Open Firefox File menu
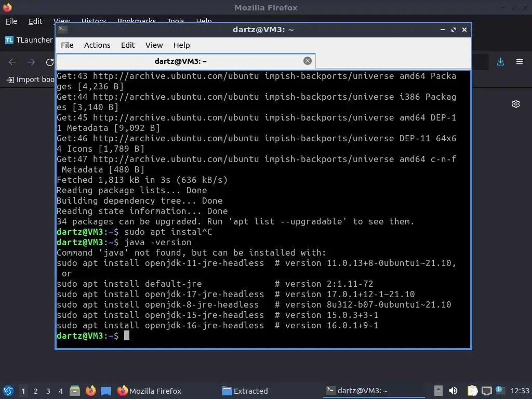This screenshot has height=399, width=532. pyautogui.click(x=11, y=21)
